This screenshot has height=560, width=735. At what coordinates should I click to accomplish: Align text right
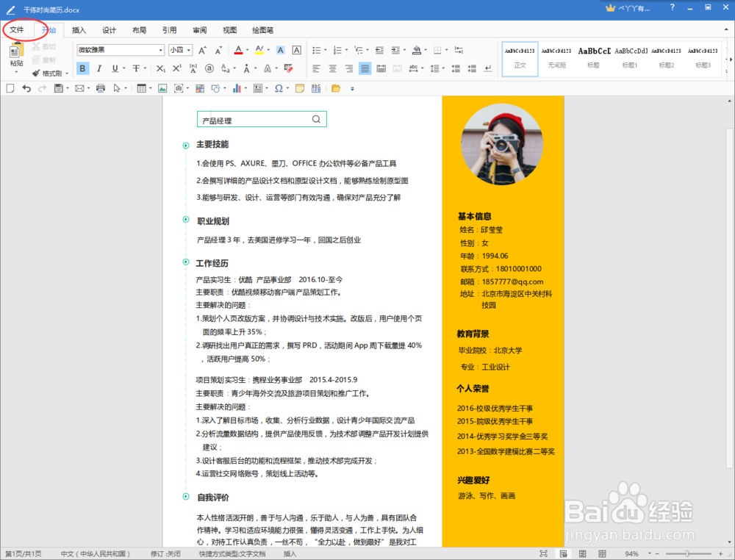pos(348,69)
